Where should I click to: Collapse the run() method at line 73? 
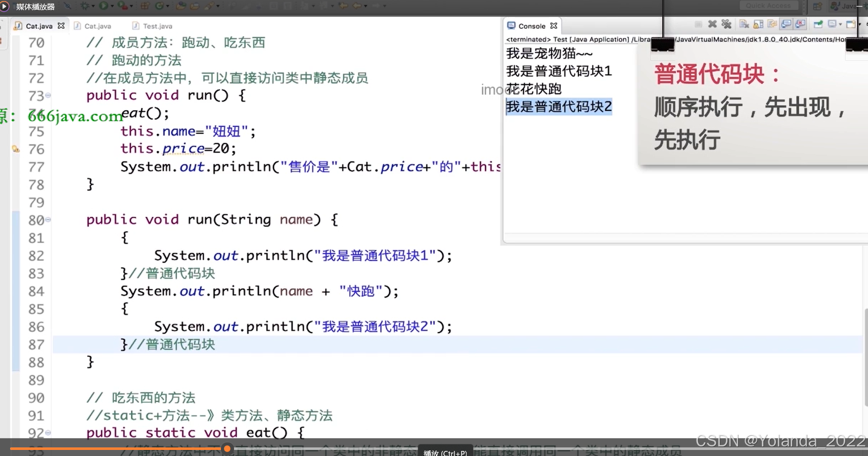[x=48, y=95]
